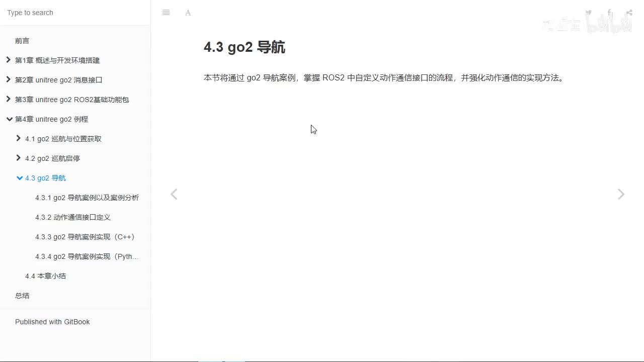This screenshot has height=362, width=644.
Task: Expand the 第3章 chapter chevron
Action: (8, 99)
